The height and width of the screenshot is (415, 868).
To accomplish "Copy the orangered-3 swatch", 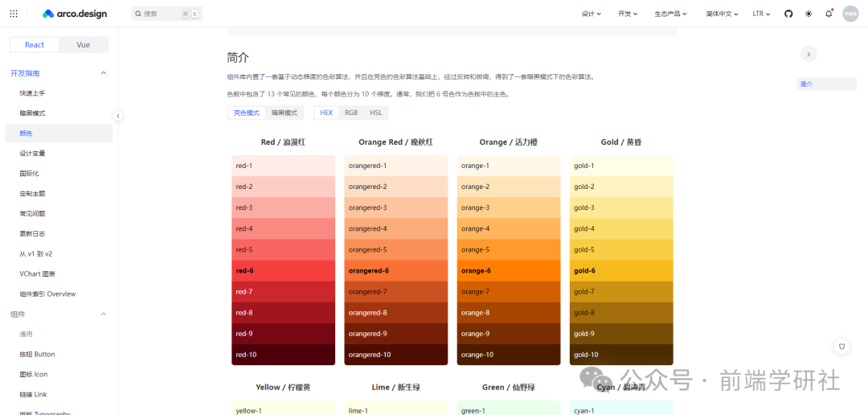I will click(x=395, y=207).
